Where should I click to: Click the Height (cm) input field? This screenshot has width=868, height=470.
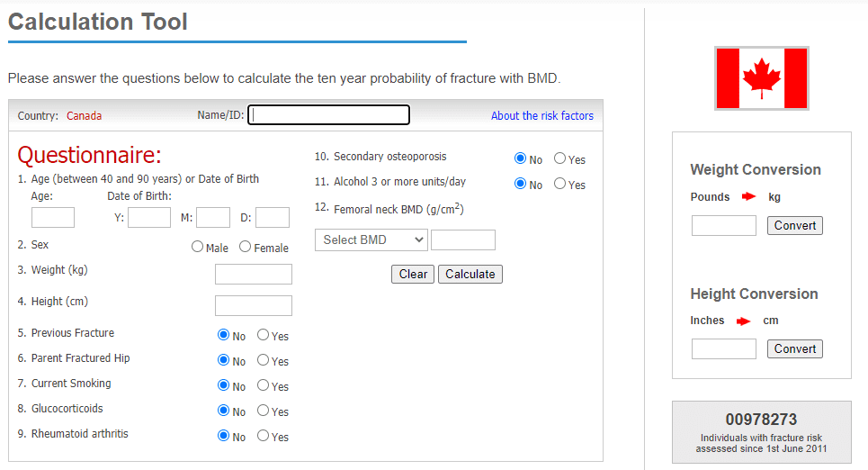point(254,305)
